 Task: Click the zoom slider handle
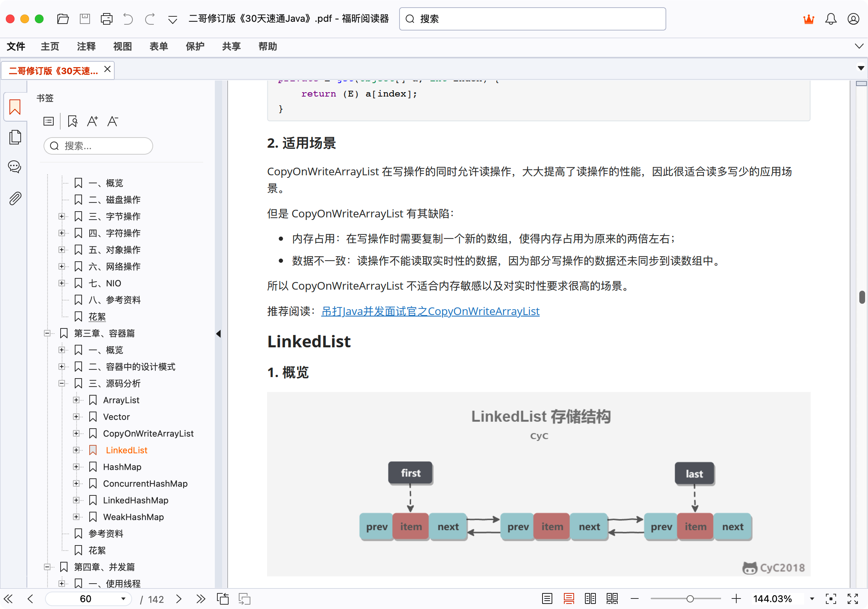(x=690, y=599)
